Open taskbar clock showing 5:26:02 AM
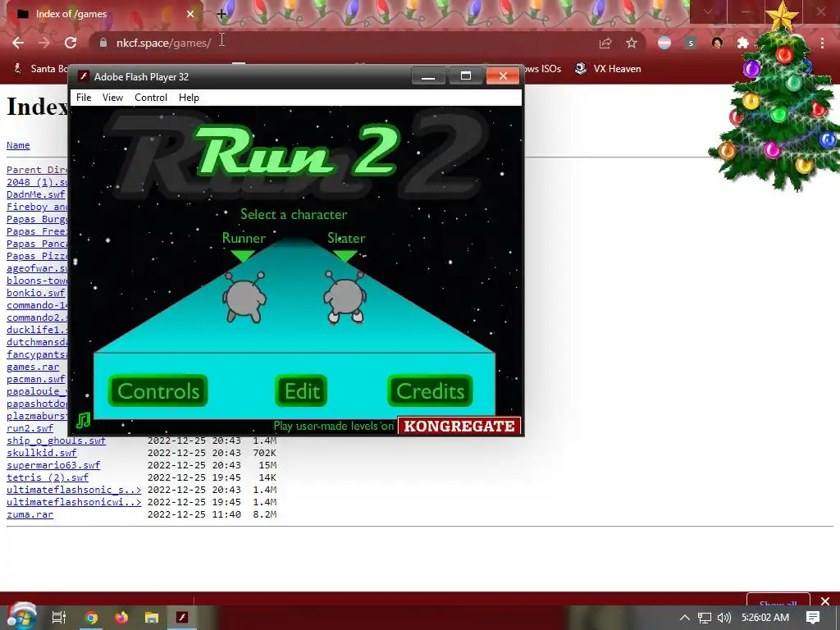The image size is (840, 630). tap(765, 618)
